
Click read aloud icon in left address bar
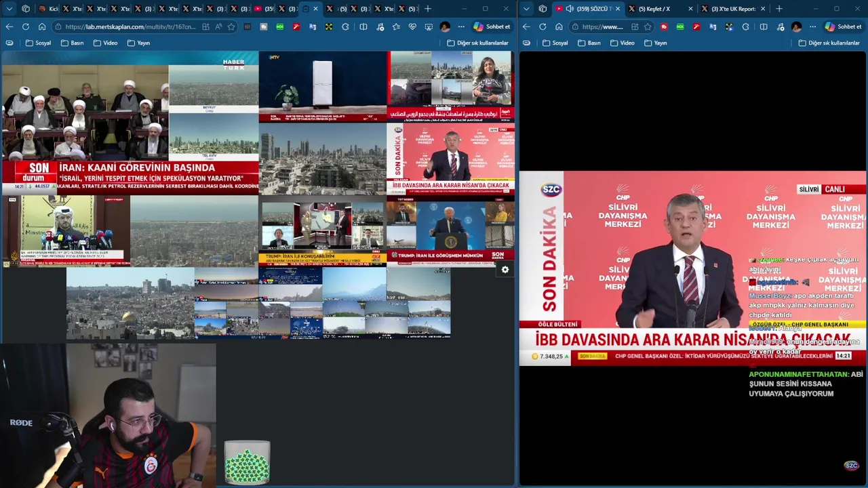coord(218,26)
